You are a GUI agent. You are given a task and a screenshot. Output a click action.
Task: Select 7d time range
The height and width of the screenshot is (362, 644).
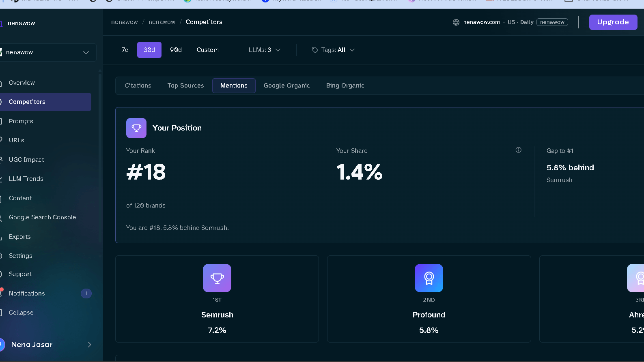[x=125, y=50]
